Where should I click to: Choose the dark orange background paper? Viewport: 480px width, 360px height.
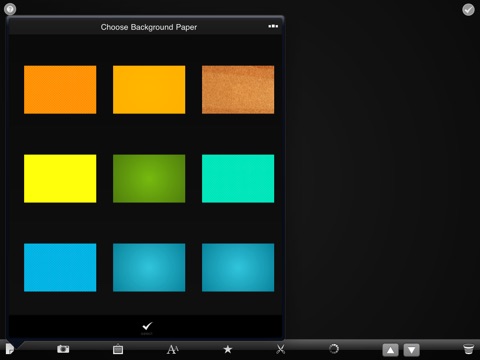click(x=60, y=90)
